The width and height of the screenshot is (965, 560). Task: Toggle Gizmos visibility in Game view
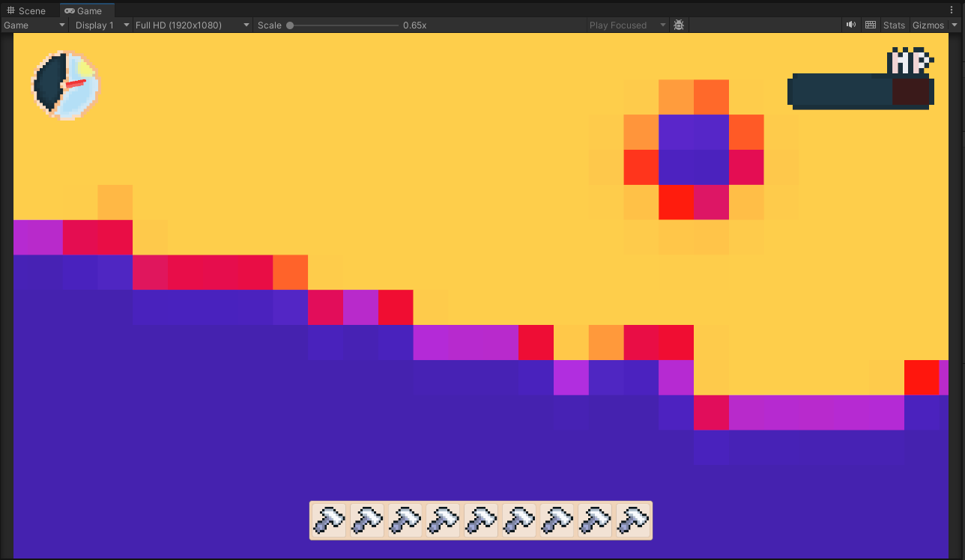click(928, 25)
